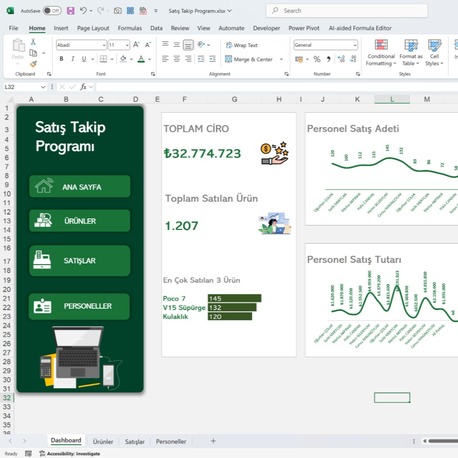Increase indent level

pyautogui.click(x=212, y=59)
